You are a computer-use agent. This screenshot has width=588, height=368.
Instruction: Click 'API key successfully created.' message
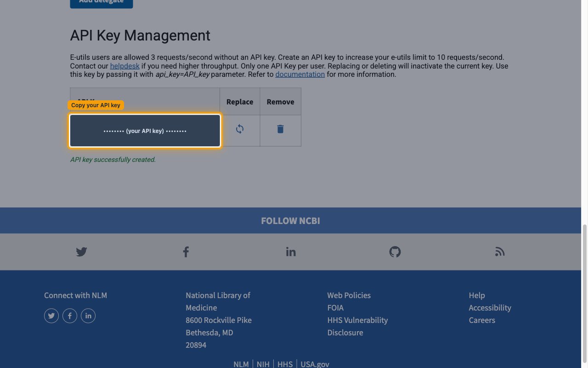(113, 160)
